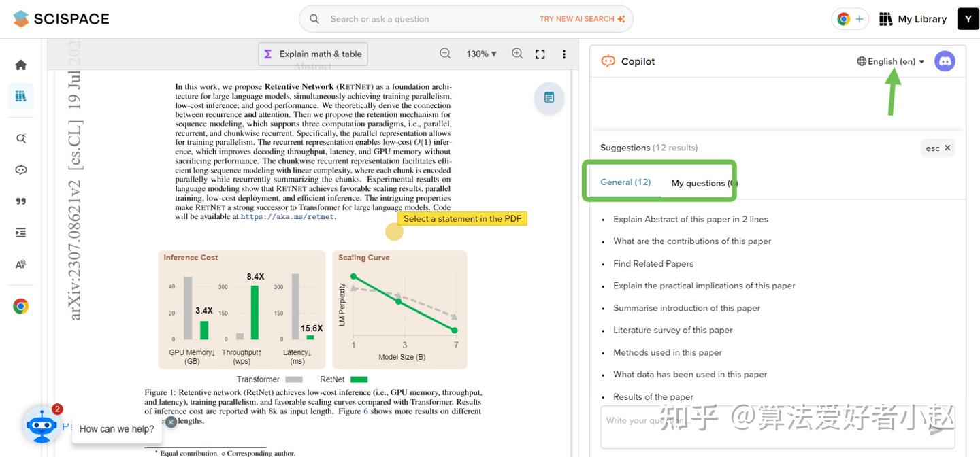Zoom out the PDF with minus magnifier
The height and width of the screenshot is (457, 980).
coord(445,54)
